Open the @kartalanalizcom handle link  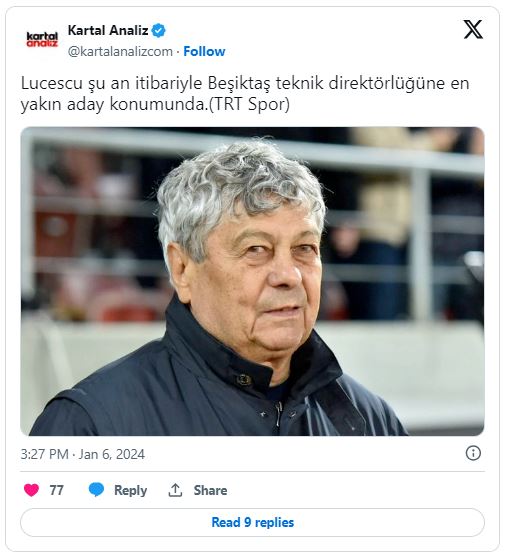click(x=120, y=52)
